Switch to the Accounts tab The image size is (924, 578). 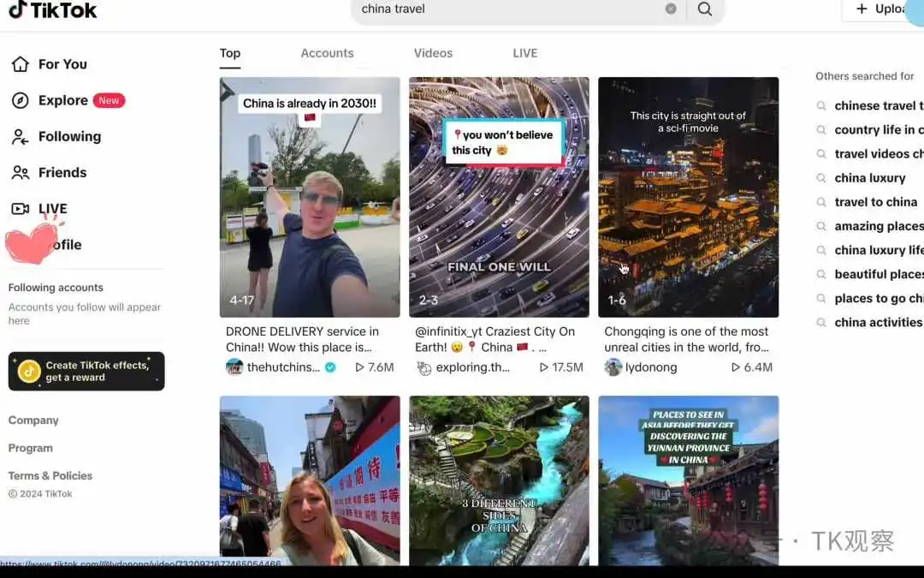[327, 53]
